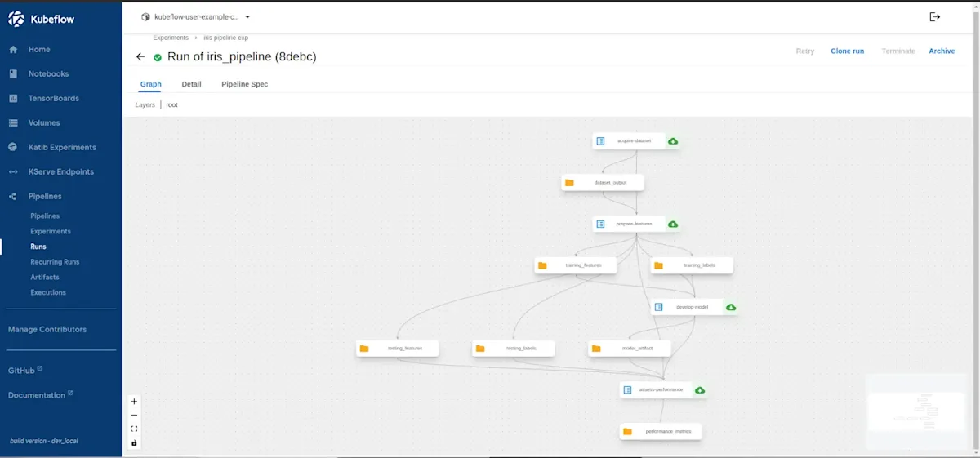Image resolution: width=980 pixels, height=458 pixels.
Task: Open Manage Contributors
Action: pos(47,330)
